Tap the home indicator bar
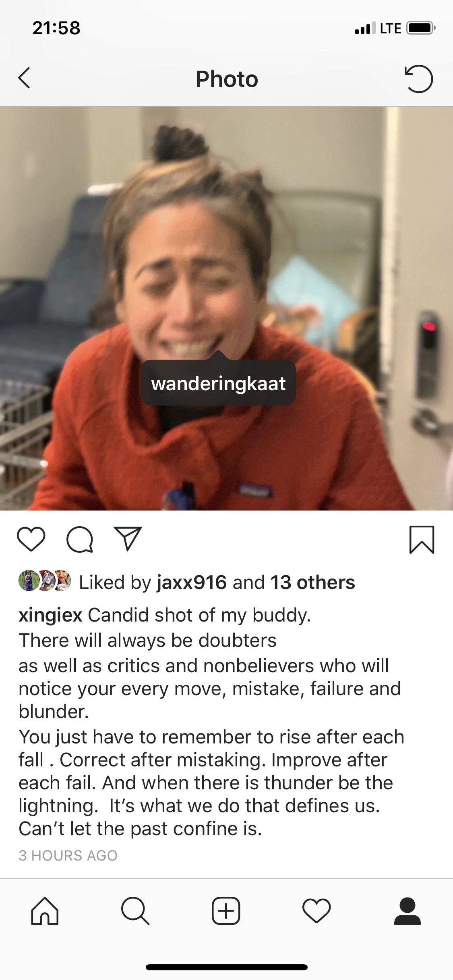The width and height of the screenshot is (453, 980). click(x=226, y=967)
